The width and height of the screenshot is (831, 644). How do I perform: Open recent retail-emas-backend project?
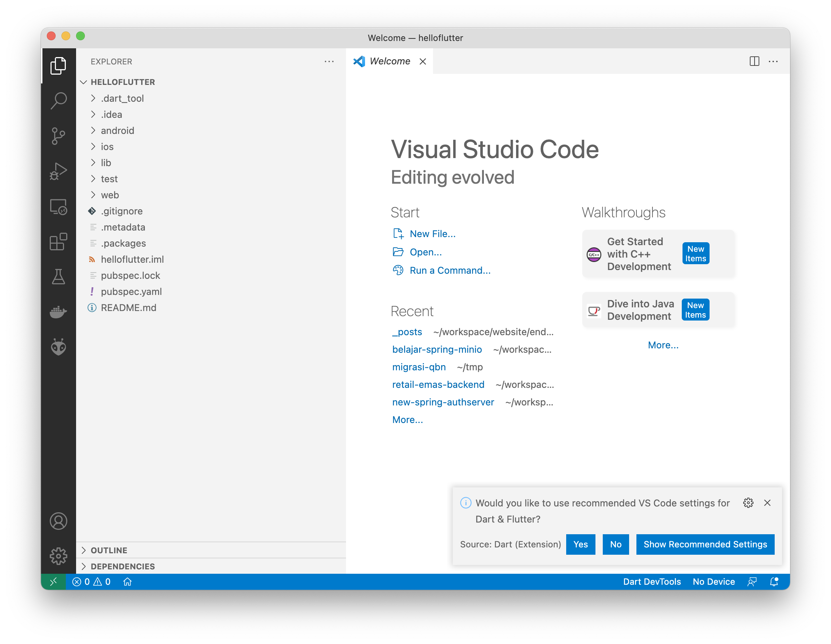click(x=438, y=384)
